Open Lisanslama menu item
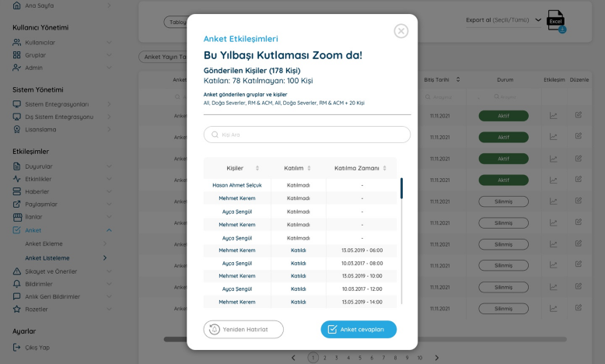Image resolution: width=605 pixels, height=364 pixels. (x=40, y=129)
